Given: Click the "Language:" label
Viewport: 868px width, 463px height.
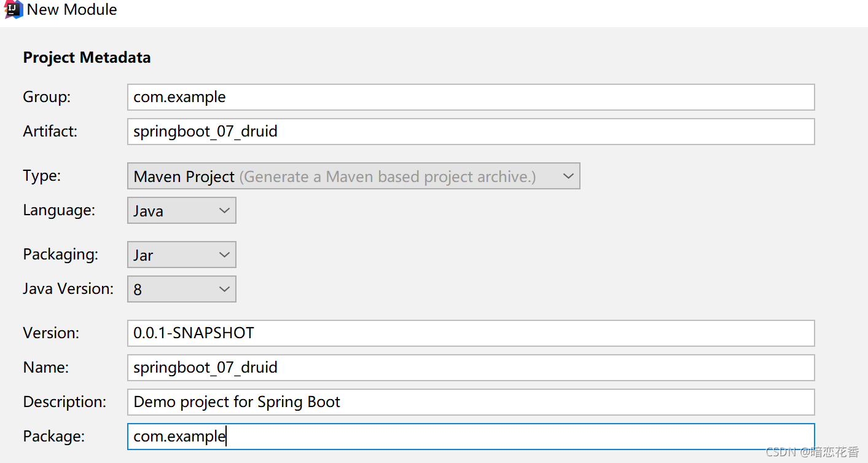Looking at the screenshot, I should click(x=59, y=210).
